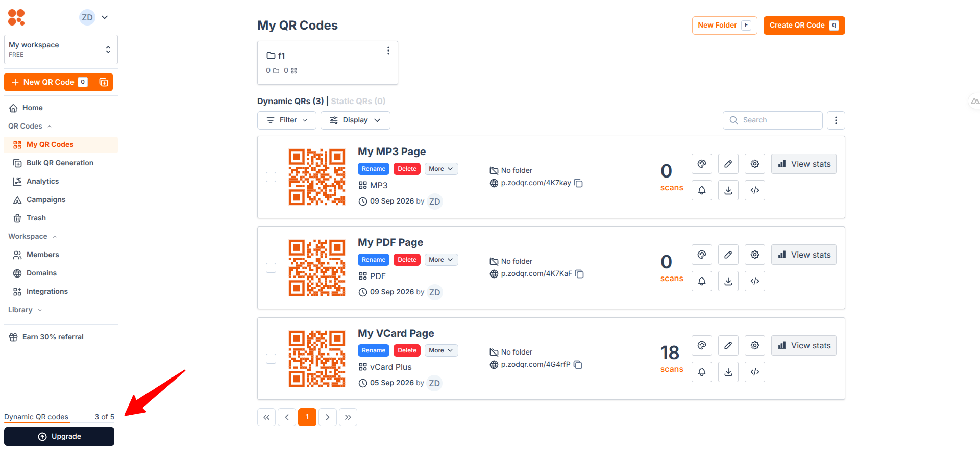Open design palette for My MP3 Page
Viewport: 980px width, 454px height.
702,164
